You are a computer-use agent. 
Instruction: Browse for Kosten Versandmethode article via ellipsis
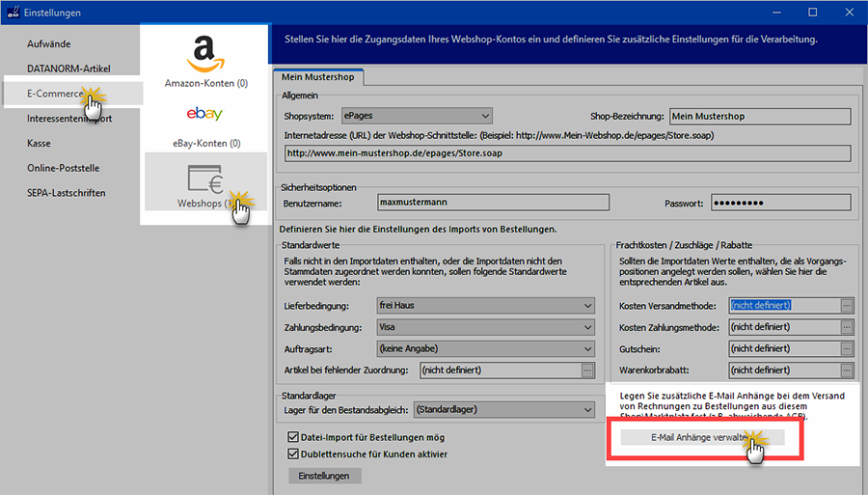[x=847, y=305]
